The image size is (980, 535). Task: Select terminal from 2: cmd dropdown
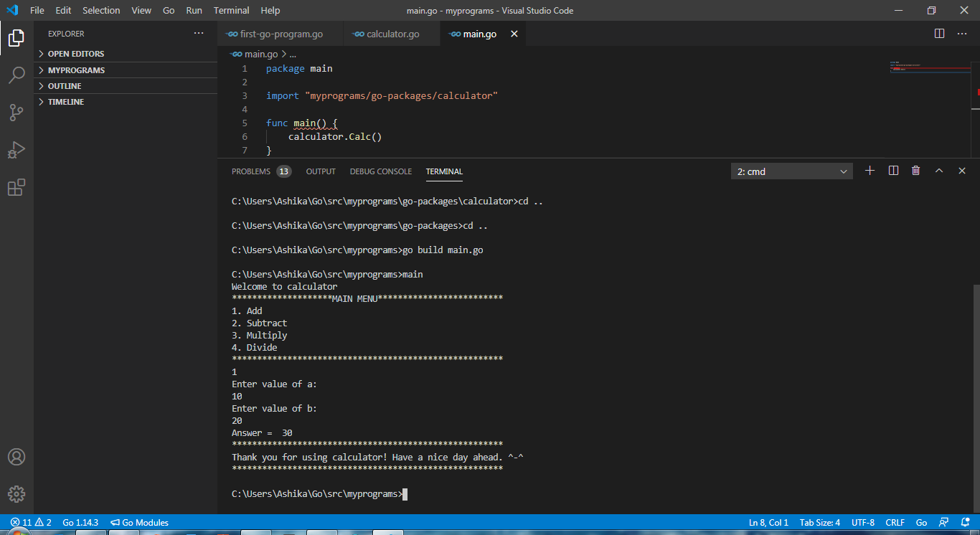[792, 171]
